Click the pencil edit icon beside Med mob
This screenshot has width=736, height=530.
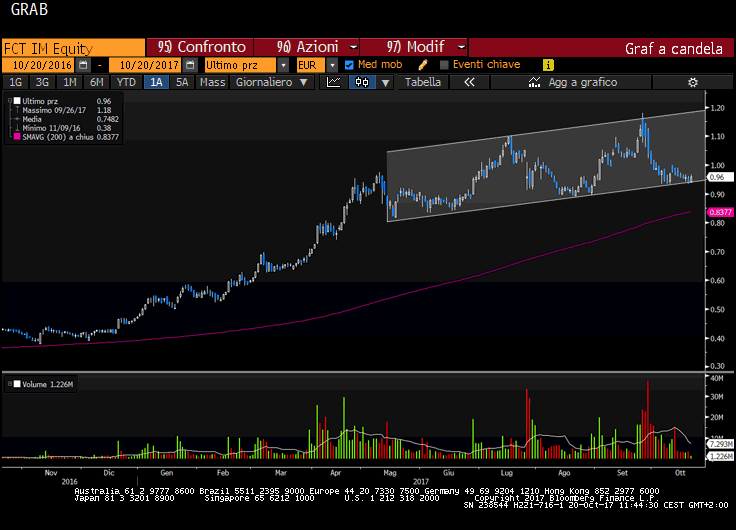tap(423, 64)
